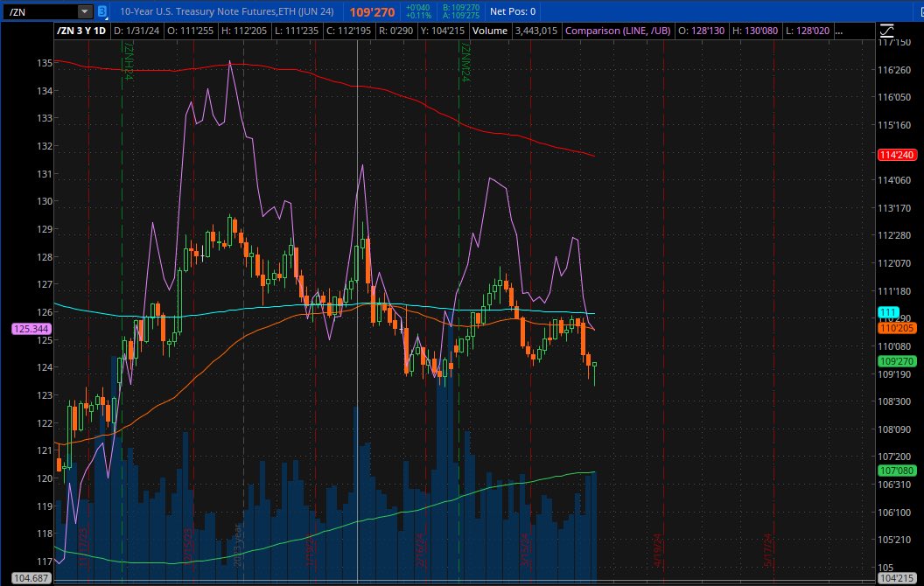
Task: Click the 'H: 112'205' high value
Action: (243, 31)
